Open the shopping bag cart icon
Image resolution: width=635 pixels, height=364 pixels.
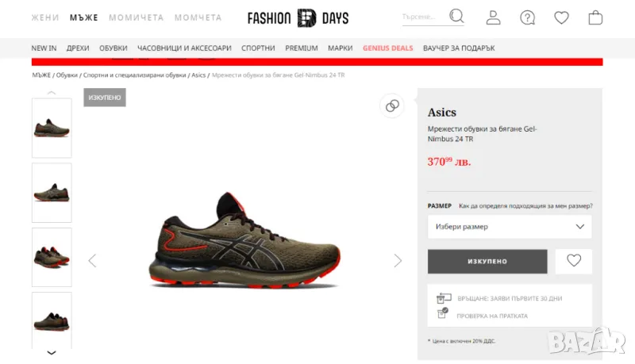click(x=595, y=17)
